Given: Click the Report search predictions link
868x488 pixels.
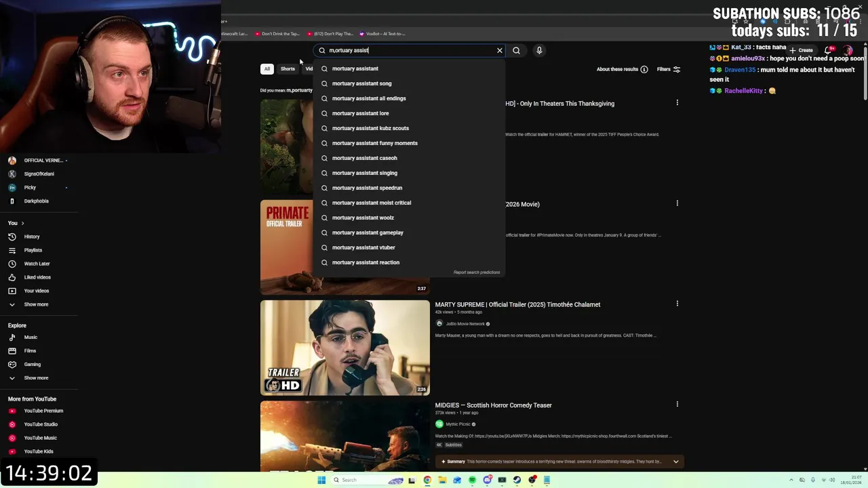Looking at the screenshot, I should (x=477, y=272).
